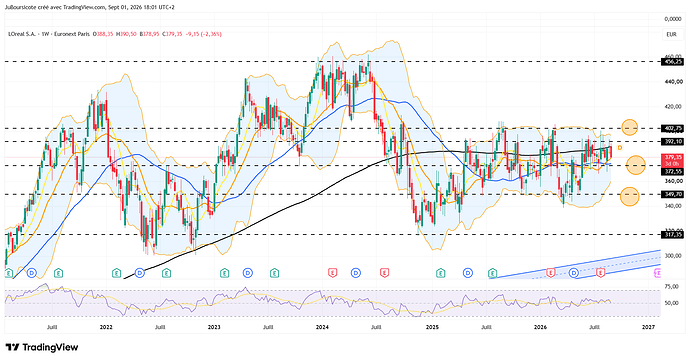Screen dimensions: 690x360
Task: Click the LOreal S.A. symbol title
Action: 23,34
